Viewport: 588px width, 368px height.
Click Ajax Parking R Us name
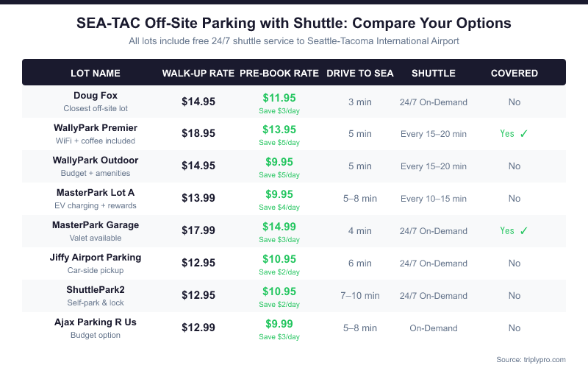96,322
